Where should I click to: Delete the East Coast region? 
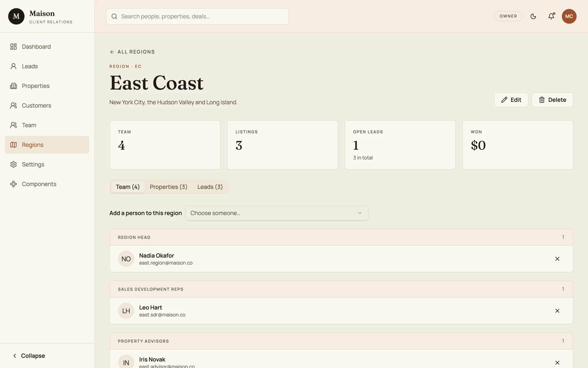click(552, 100)
